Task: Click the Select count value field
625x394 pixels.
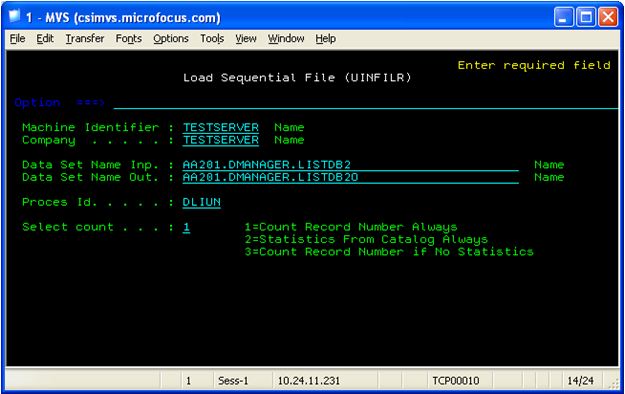Action: pyautogui.click(x=186, y=227)
